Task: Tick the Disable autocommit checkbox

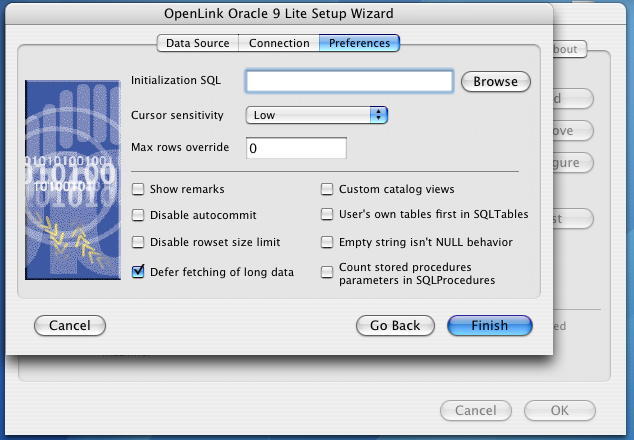Action: (138, 215)
